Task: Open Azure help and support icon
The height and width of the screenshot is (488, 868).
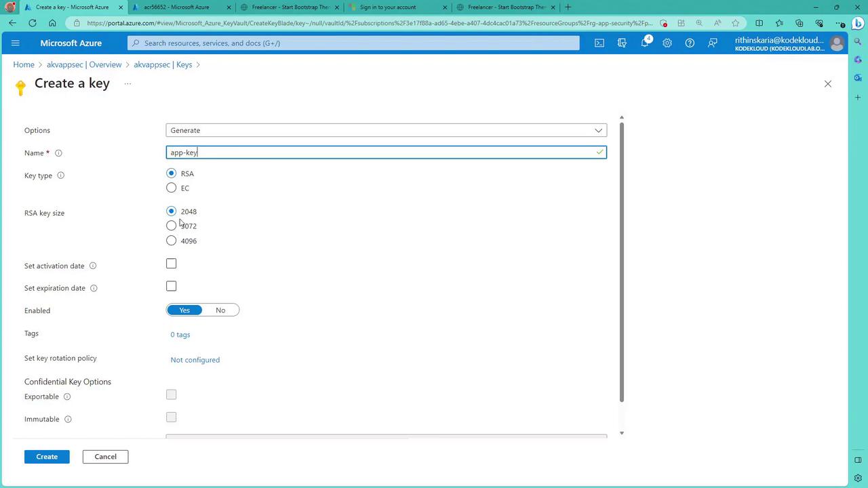Action: click(690, 43)
